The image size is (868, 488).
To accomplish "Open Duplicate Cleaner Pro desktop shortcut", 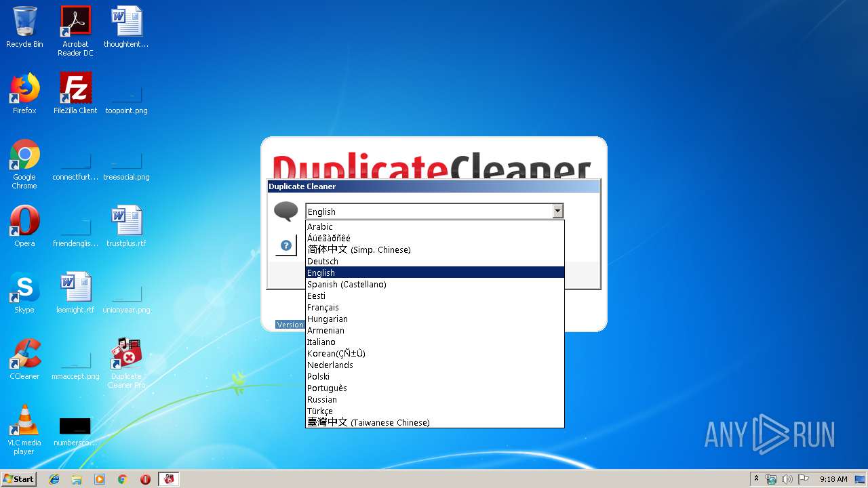I will point(126,363).
